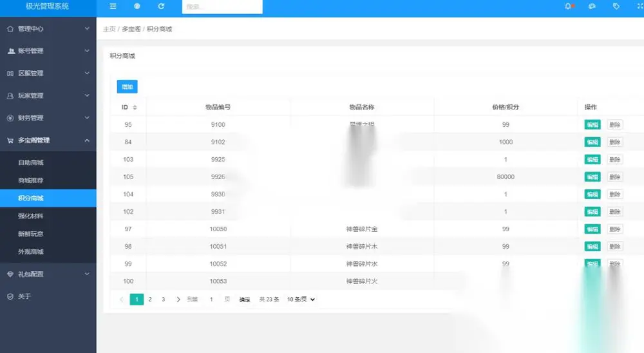Click the 主页 breadcrumb link
The image size is (644, 353).
109,29
